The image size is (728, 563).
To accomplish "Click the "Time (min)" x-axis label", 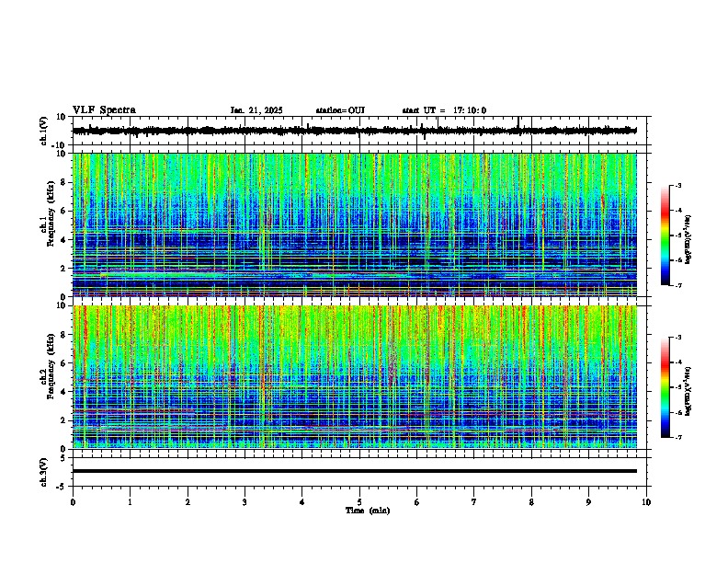I will pos(368,511).
